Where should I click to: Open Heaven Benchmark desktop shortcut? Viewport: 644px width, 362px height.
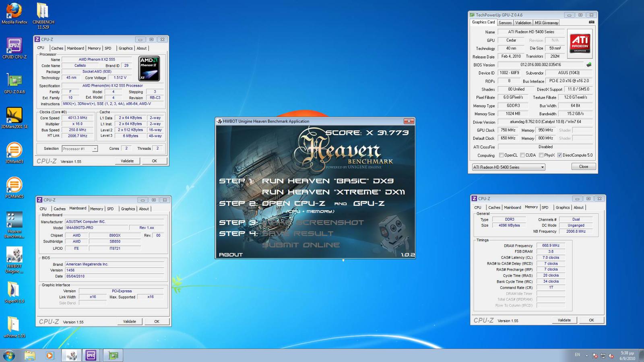pos(14,225)
